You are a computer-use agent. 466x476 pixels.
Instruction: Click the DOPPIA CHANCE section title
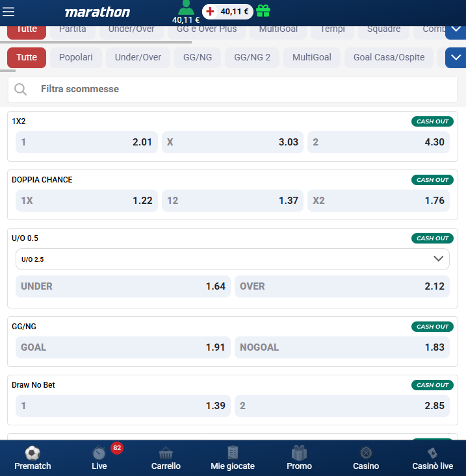[42, 180]
